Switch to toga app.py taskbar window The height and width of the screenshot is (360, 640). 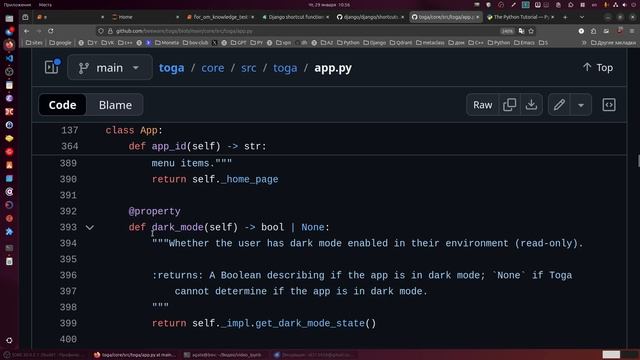pyautogui.click(x=135, y=355)
